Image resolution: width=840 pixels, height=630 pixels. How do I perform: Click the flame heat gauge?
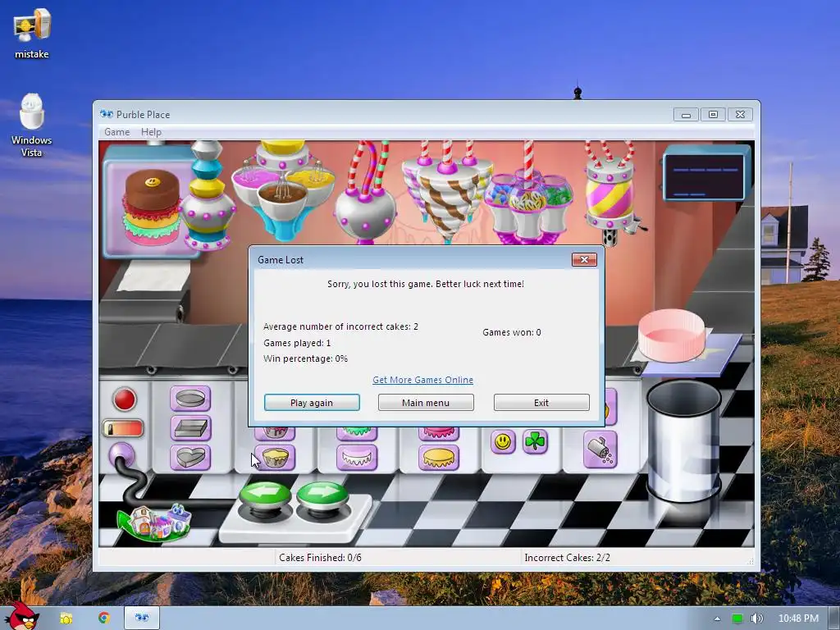tap(123, 428)
